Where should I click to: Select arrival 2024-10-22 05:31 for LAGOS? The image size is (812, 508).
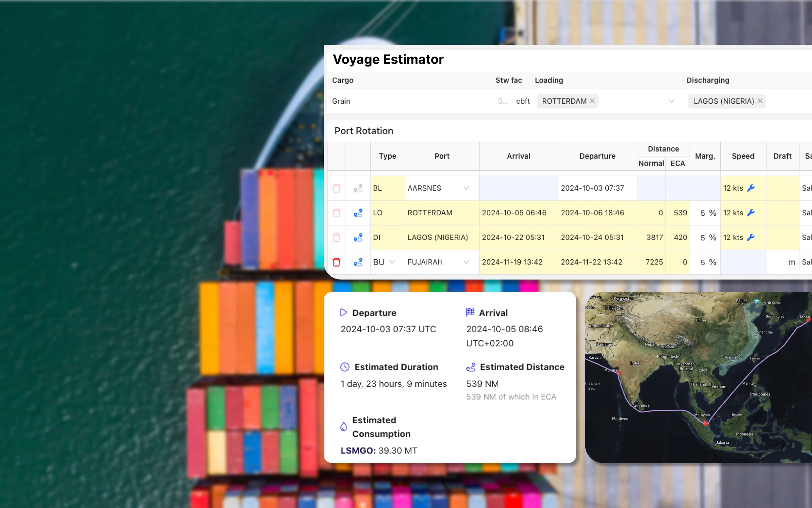[518, 237]
